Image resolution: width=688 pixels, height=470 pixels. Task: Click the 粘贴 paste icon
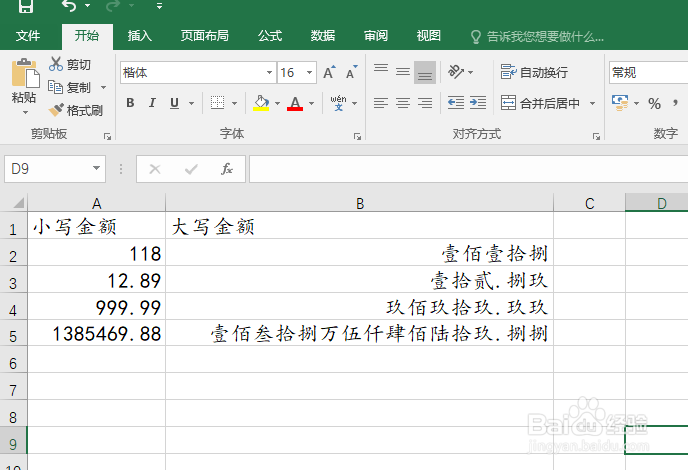25,73
